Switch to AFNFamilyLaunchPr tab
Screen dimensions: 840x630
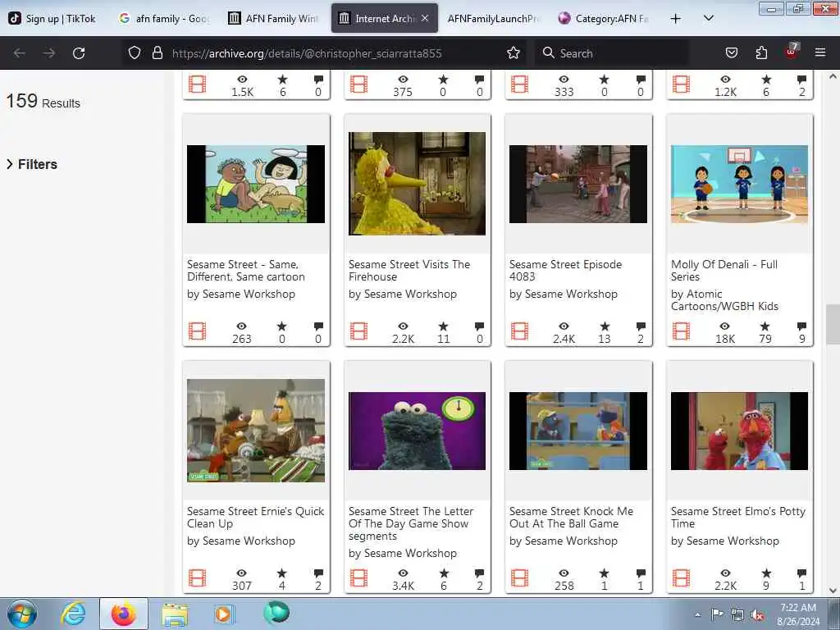(x=493, y=18)
